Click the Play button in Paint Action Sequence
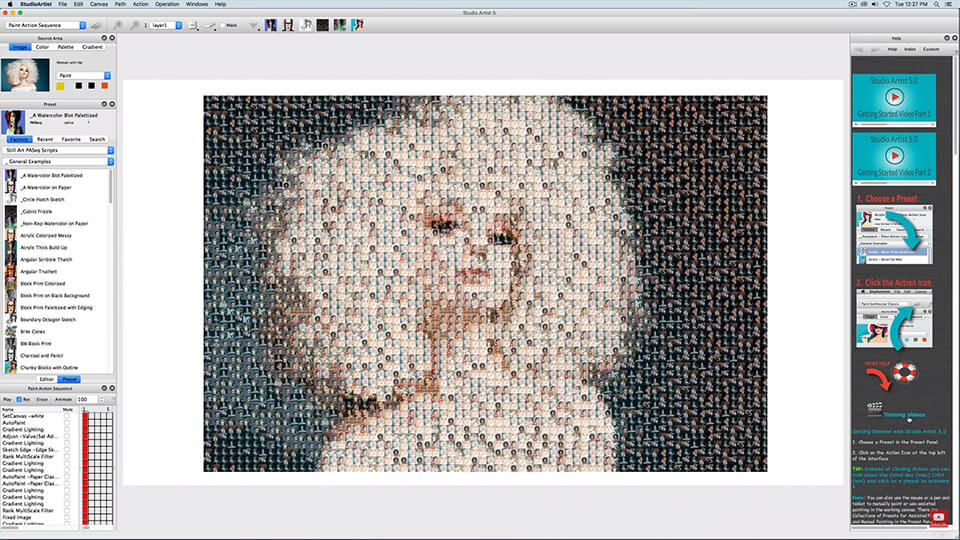 (x=7, y=399)
